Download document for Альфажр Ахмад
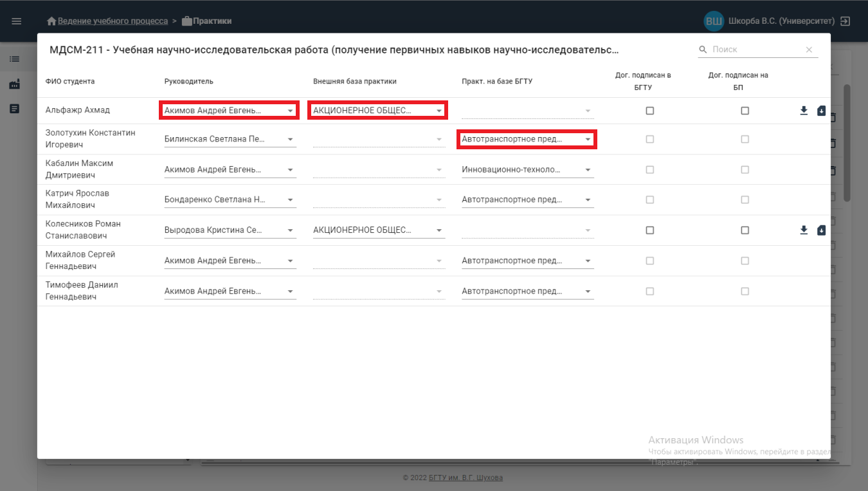The height and width of the screenshot is (491, 868). pyautogui.click(x=804, y=111)
